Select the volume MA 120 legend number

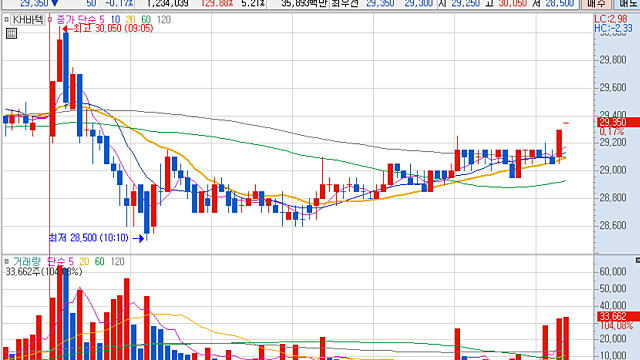[x=118, y=261]
